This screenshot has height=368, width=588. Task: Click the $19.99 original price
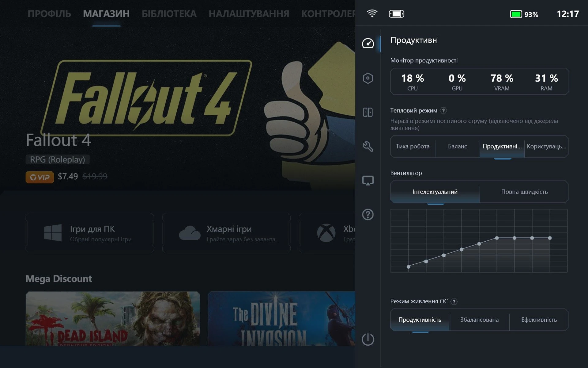[95, 177]
